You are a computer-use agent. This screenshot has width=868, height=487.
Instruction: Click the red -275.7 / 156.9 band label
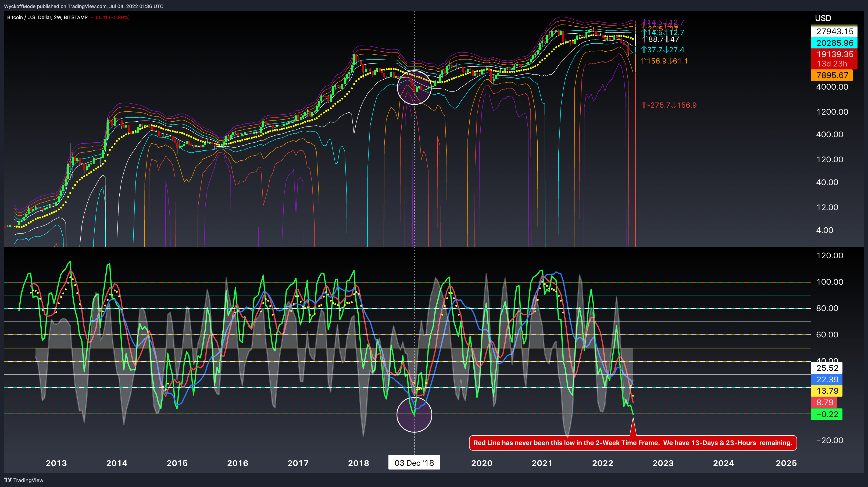[669, 105]
